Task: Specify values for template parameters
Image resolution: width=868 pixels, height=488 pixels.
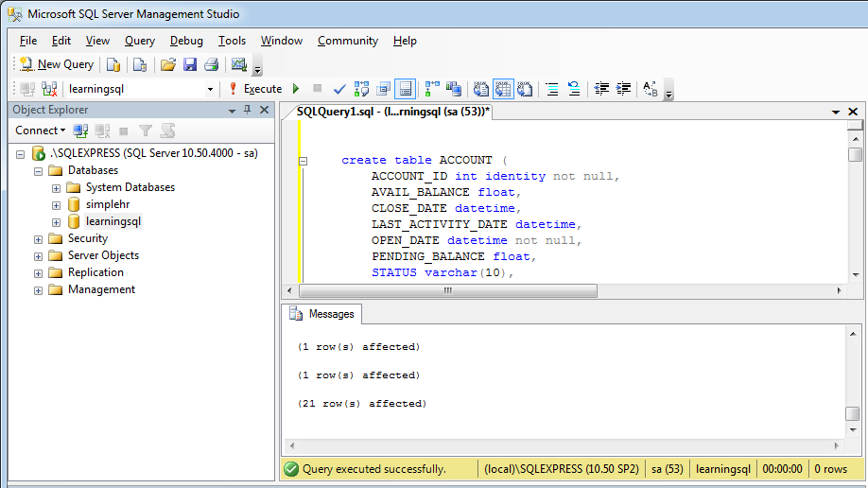Action: 651,89
